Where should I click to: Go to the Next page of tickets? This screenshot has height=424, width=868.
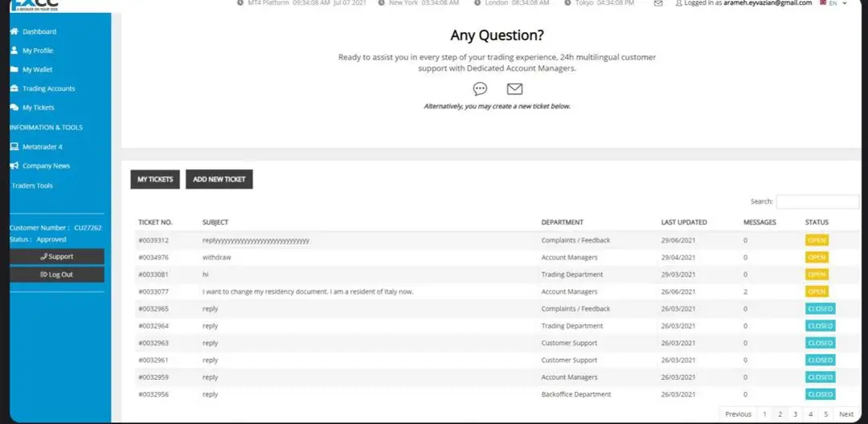[846, 414]
